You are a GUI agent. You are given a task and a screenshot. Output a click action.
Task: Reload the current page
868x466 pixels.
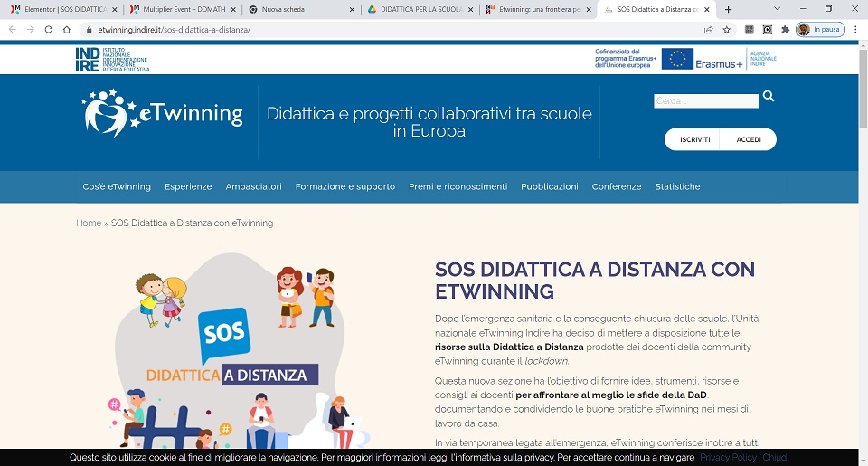[49, 30]
